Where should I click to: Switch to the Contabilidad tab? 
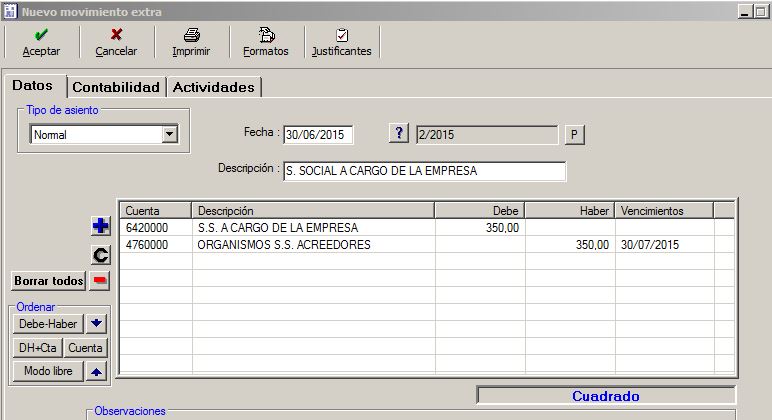(x=116, y=87)
